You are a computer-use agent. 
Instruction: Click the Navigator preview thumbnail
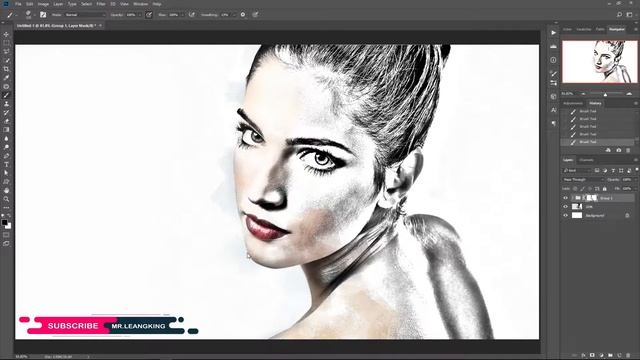point(599,62)
